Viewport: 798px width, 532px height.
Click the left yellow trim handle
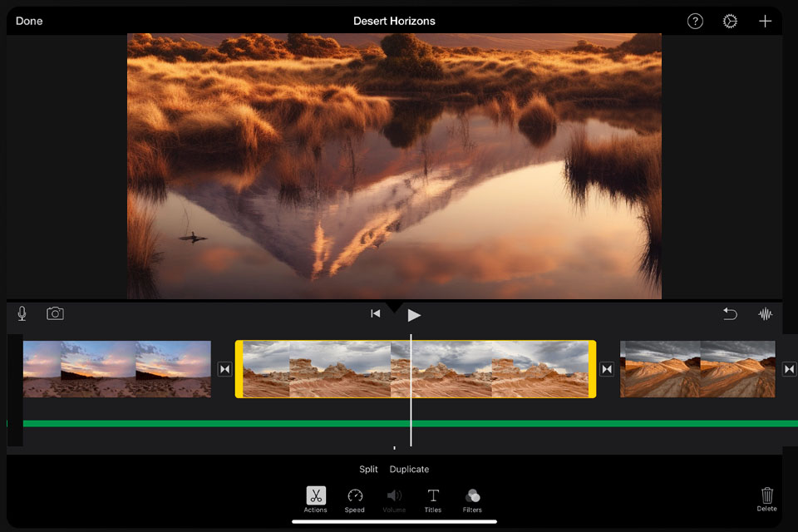(239, 369)
